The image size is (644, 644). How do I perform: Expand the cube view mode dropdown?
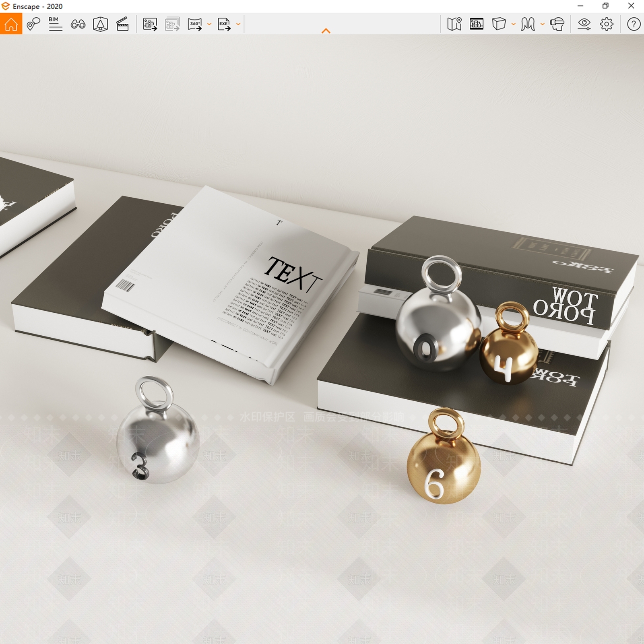[513, 24]
